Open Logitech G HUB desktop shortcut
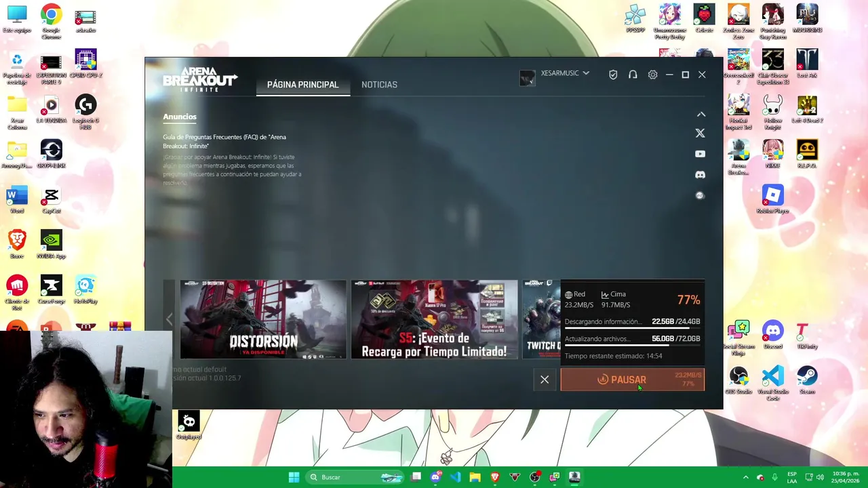868x488 pixels. click(85, 111)
